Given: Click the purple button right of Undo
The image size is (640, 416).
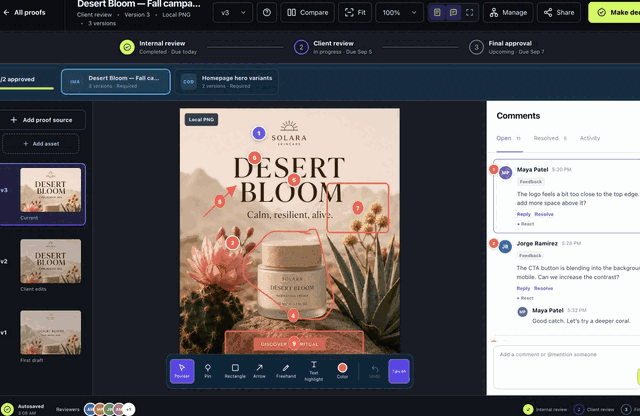Looking at the screenshot, I should pos(399,371).
